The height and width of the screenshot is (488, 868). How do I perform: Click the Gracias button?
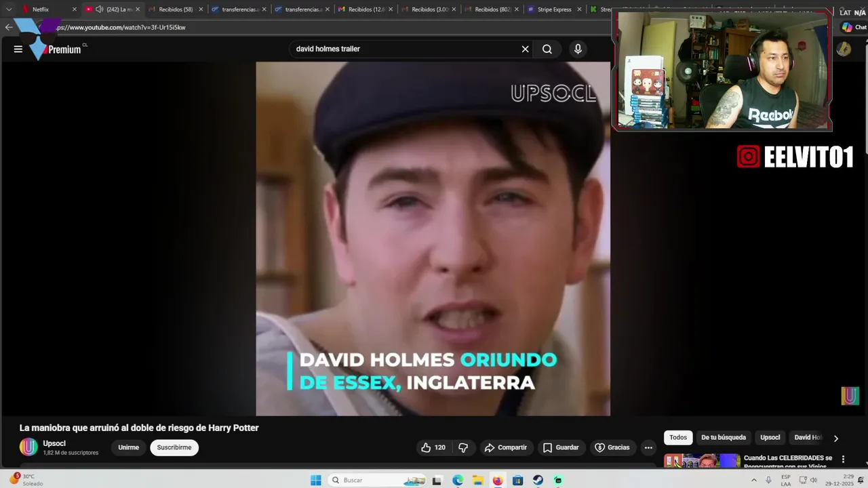click(612, 447)
